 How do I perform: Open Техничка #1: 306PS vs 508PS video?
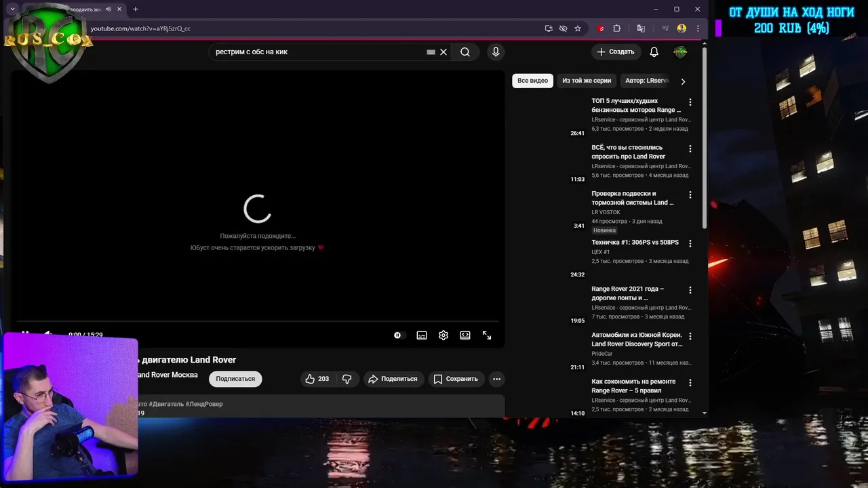click(635, 243)
